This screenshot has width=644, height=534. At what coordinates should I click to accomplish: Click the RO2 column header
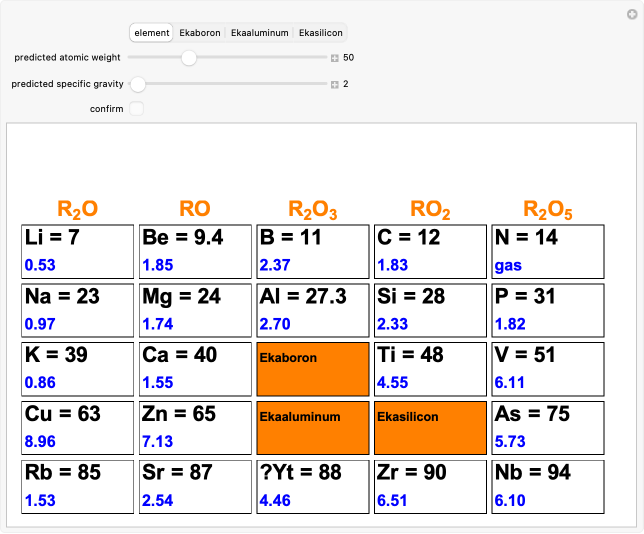(430, 210)
